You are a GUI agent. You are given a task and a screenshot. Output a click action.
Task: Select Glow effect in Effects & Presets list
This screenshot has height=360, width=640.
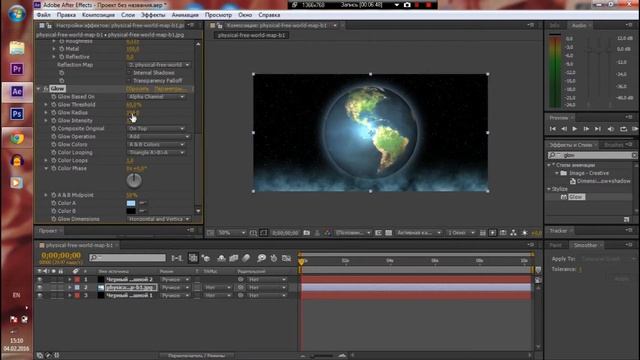pyautogui.click(x=576, y=197)
